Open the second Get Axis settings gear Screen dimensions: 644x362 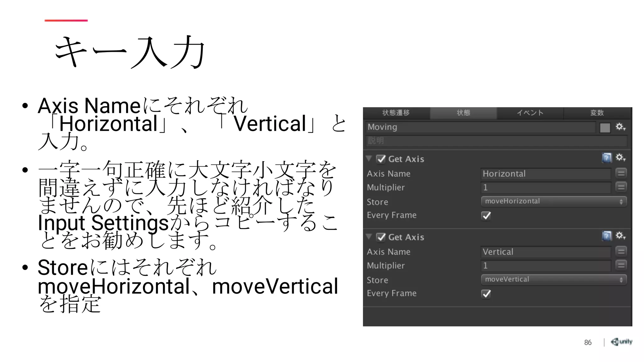[x=620, y=236]
